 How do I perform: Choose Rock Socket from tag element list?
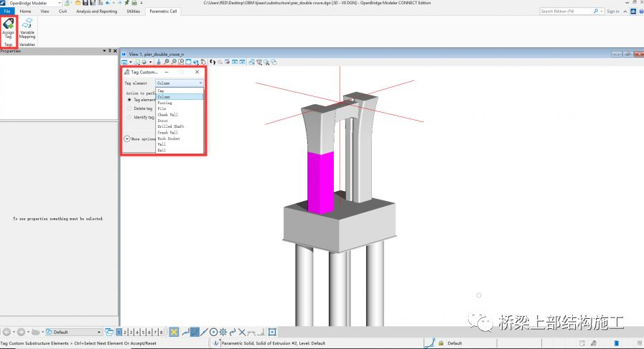pos(179,139)
